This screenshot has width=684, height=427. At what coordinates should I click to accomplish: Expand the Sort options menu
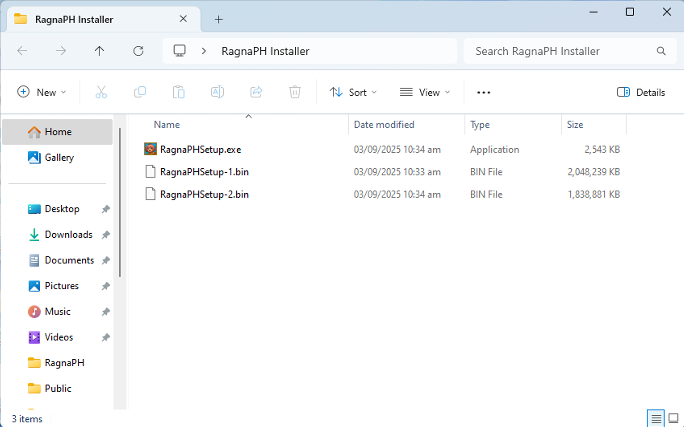[x=354, y=92]
